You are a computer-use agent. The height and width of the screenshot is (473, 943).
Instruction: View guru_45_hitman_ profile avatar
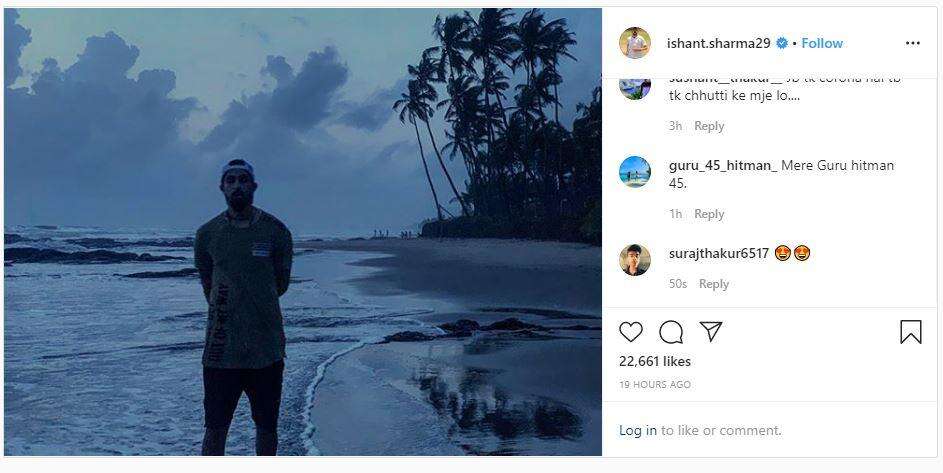pos(634,172)
